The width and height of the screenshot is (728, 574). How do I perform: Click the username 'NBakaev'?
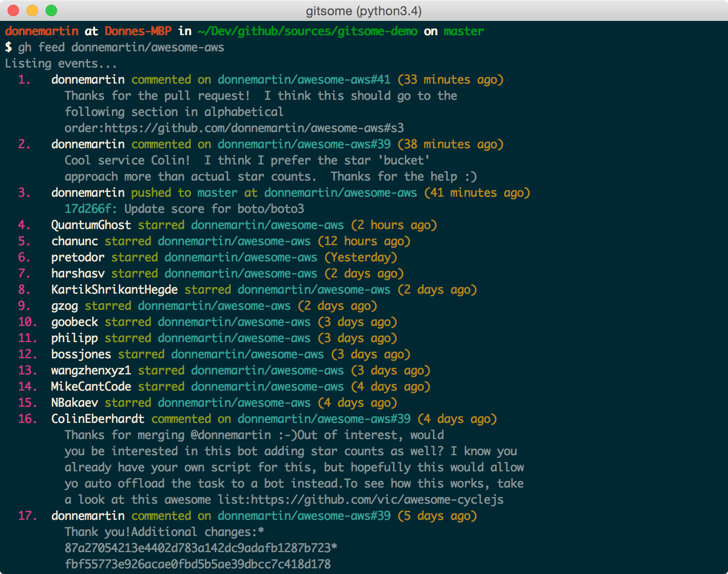tap(75, 403)
